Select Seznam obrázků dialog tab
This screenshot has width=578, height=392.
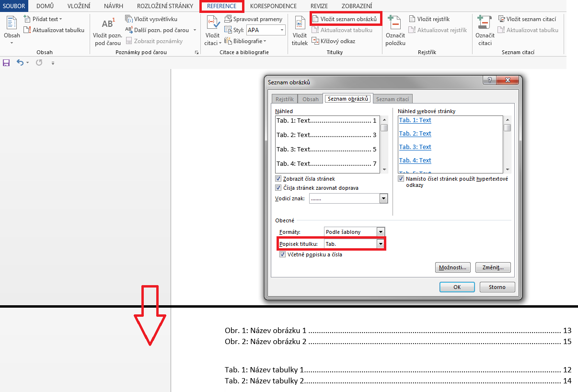348,99
